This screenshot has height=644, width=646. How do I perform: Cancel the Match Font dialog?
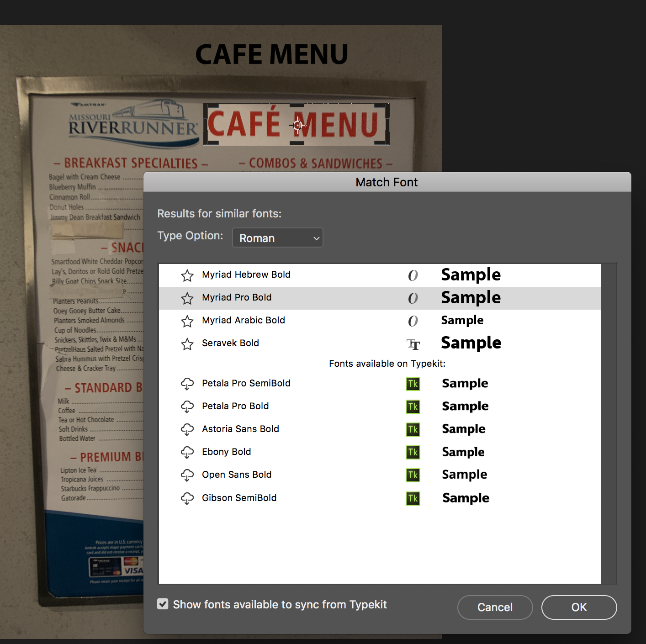point(495,607)
